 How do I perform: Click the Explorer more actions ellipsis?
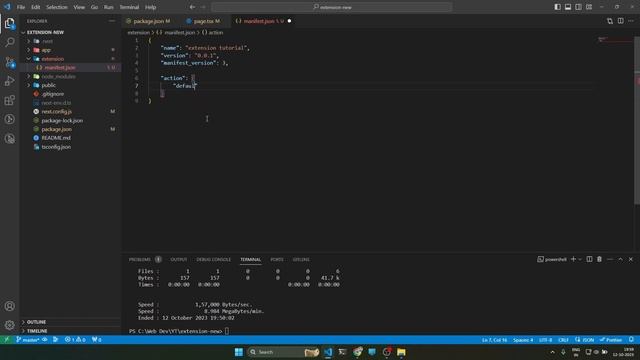click(x=112, y=21)
